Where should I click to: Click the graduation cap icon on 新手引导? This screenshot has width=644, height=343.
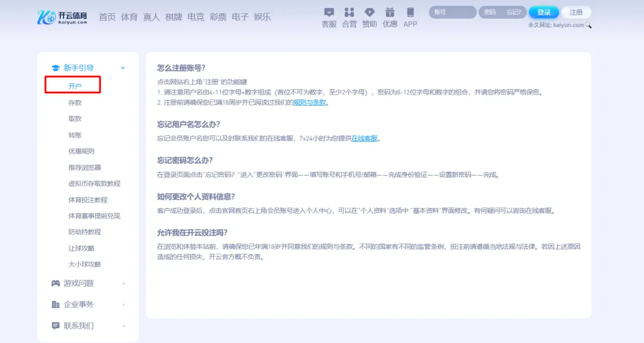pyautogui.click(x=56, y=67)
